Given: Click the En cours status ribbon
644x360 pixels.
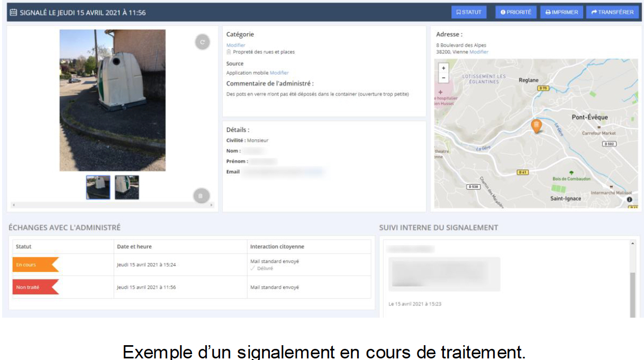Looking at the screenshot, I should [35, 265].
